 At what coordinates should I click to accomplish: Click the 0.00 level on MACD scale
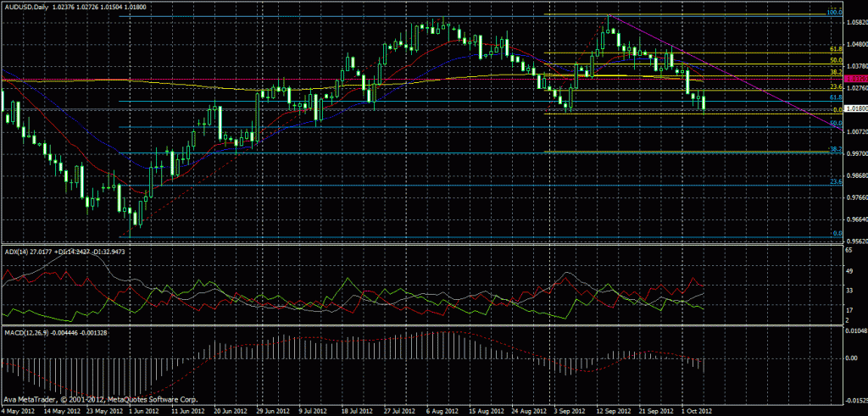tap(849, 358)
